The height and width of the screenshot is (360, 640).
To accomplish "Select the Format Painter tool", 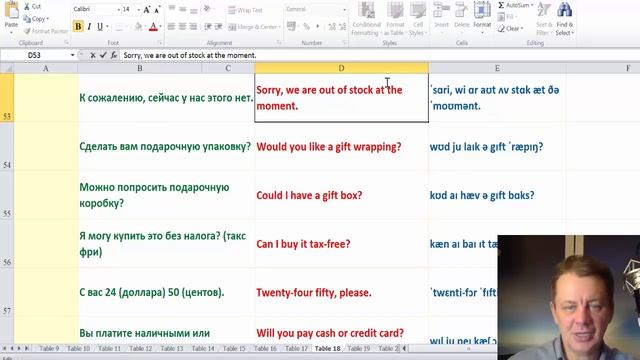I will point(45,31).
